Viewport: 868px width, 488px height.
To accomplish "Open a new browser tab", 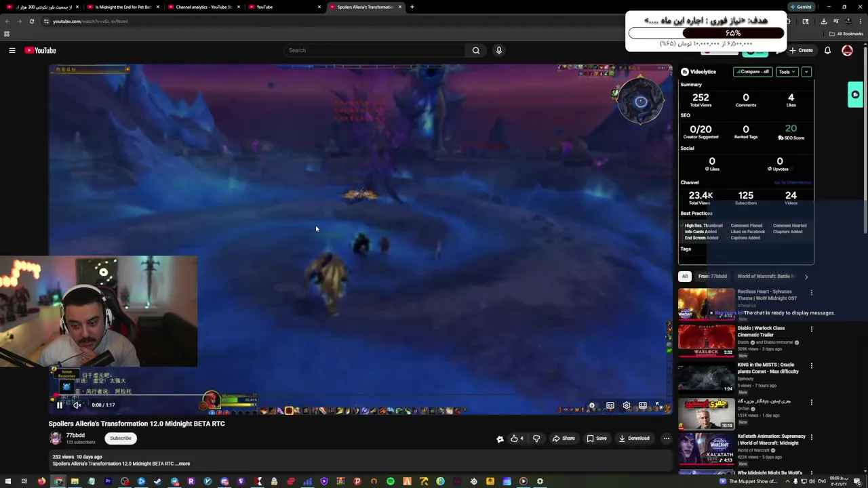I will tap(412, 7).
